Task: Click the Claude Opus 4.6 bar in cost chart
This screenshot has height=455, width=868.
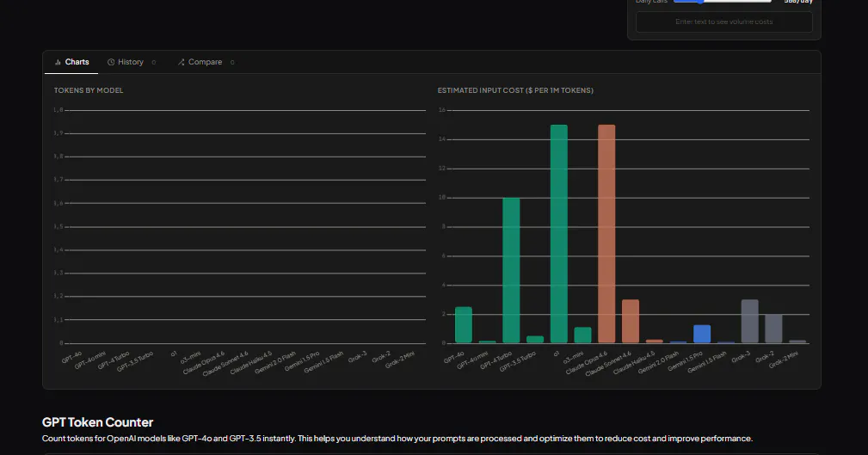Action: pyautogui.click(x=606, y=234)
